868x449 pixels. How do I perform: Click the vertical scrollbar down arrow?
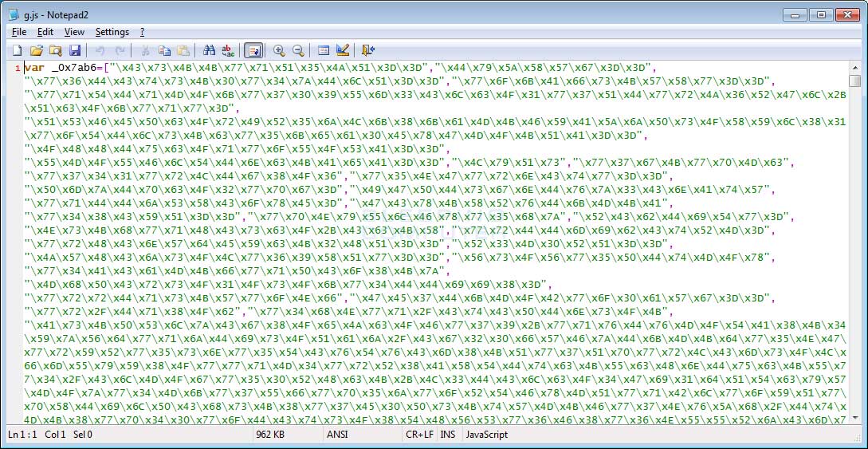coord(855,417)
